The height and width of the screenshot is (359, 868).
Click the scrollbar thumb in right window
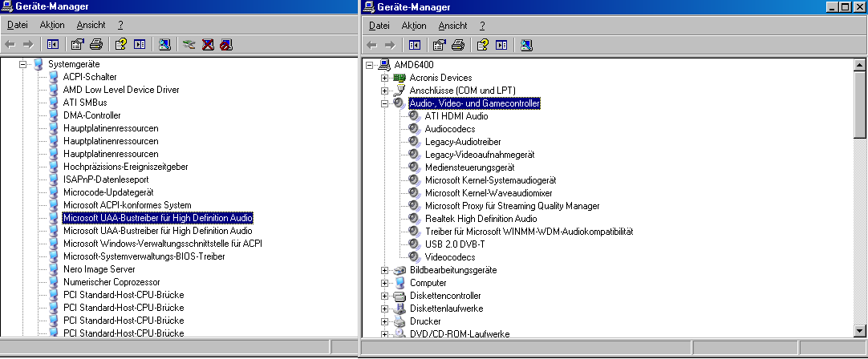tap(860, 104)
